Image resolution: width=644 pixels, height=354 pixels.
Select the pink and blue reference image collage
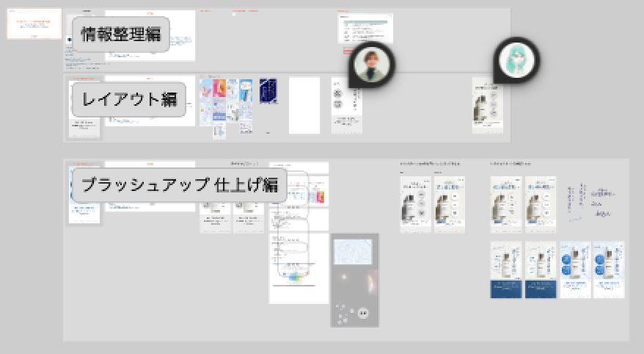click(x=226, y=108)
